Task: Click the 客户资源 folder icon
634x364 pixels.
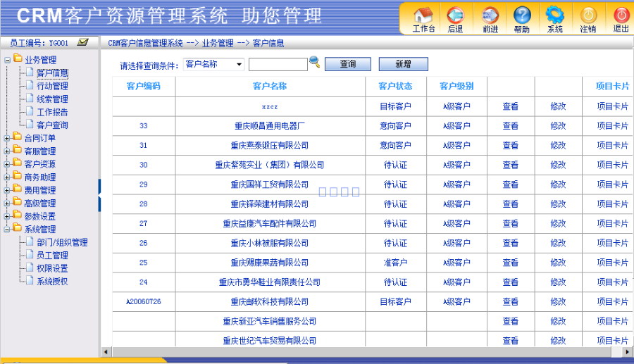Action: (x=17, y=163)
